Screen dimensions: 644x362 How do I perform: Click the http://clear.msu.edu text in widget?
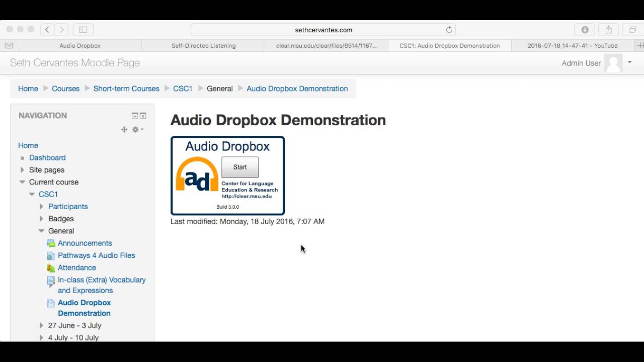247,196
